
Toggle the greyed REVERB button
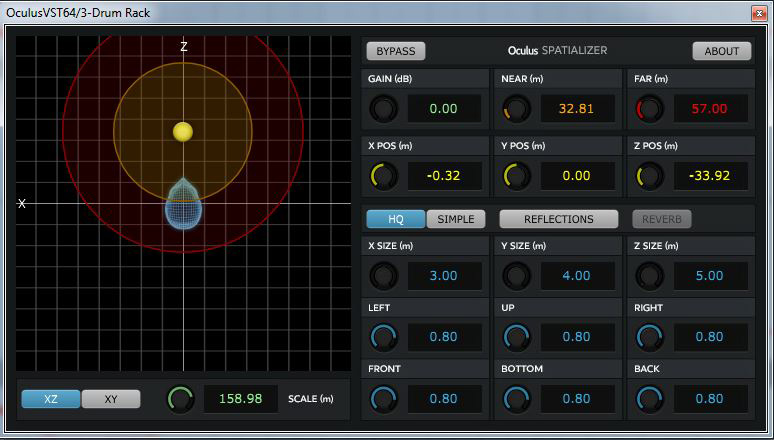point(662,219)
